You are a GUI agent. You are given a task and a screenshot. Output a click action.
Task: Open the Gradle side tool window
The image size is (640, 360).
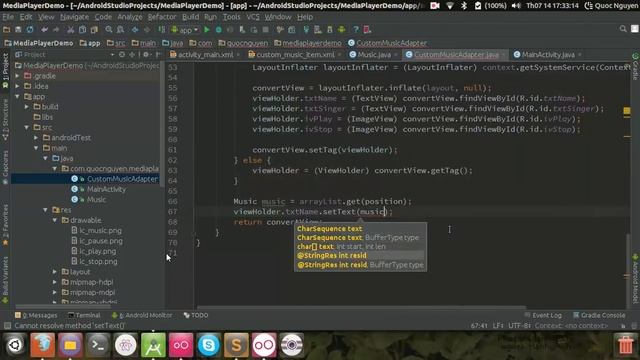pos(635,67)
